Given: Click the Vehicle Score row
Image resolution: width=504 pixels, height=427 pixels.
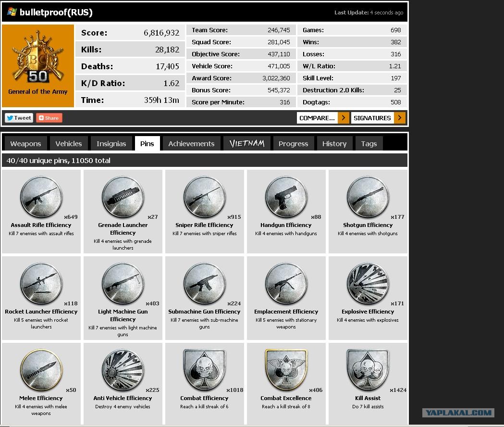Looking at the screenshot, I should coord(241,66).
